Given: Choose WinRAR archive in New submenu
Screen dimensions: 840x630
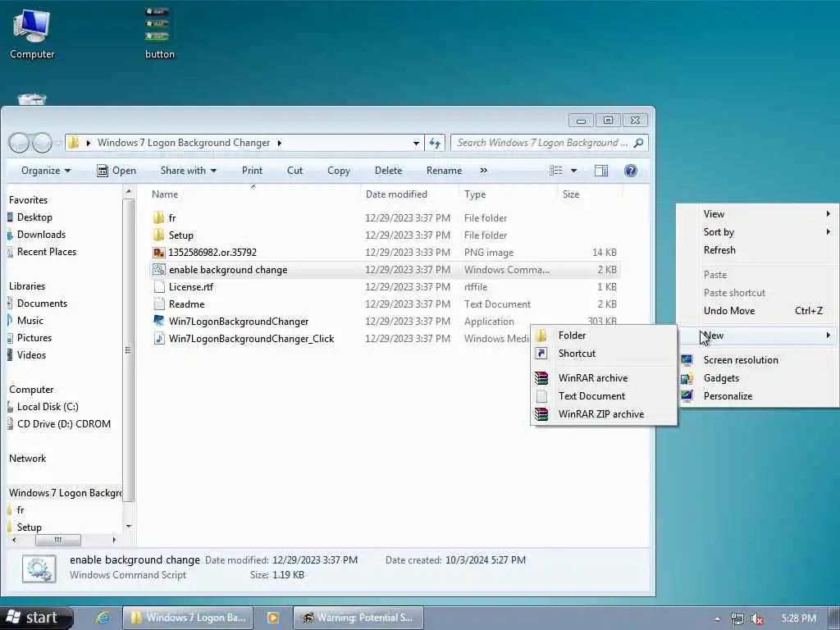Looking at the screenshot, I should coord(604,377).
